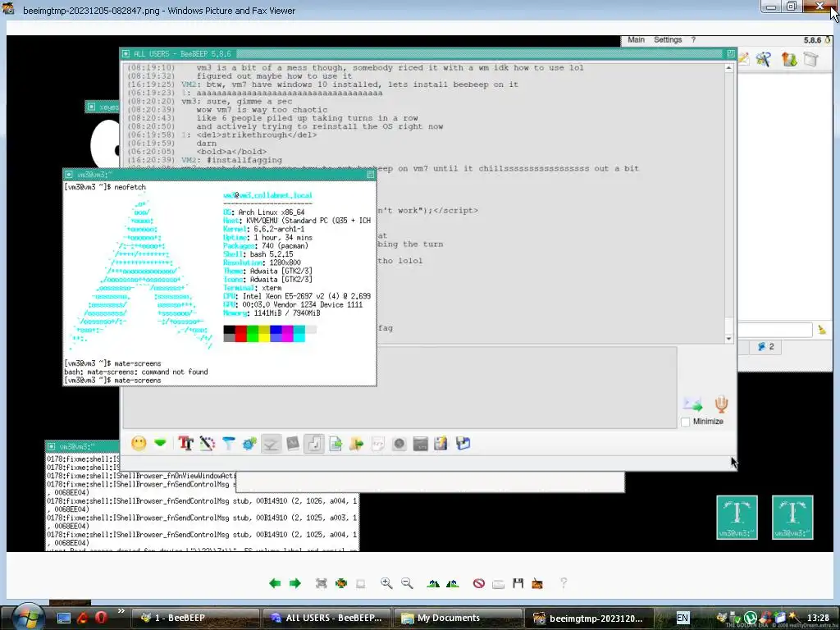840x630 pixels.
Task: Click right vm3@vm3 terminal desktop icon
Action: click(x=792, y=517)
